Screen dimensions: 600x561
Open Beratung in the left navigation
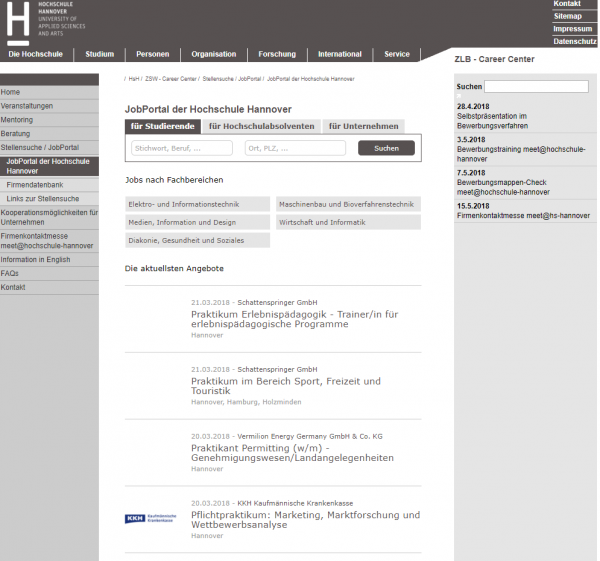(49, 134)
